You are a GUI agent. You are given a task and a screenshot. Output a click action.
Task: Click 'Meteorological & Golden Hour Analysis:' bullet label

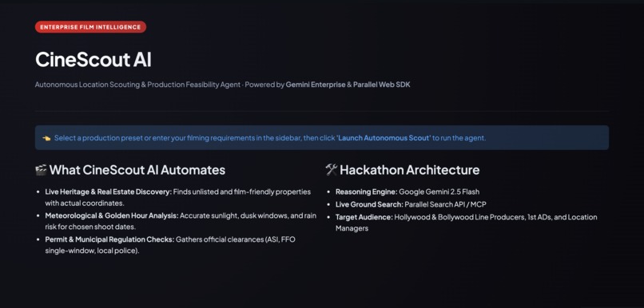[x=112, y=215]
